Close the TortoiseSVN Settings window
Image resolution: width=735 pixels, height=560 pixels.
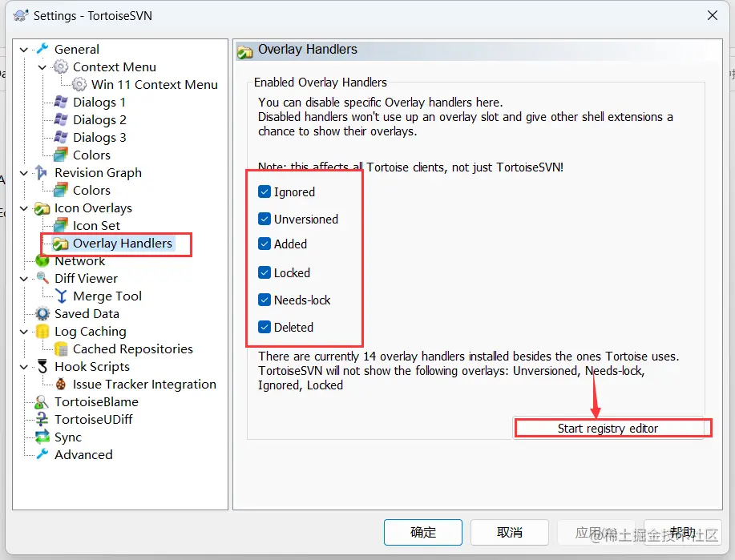click(712, 15)
